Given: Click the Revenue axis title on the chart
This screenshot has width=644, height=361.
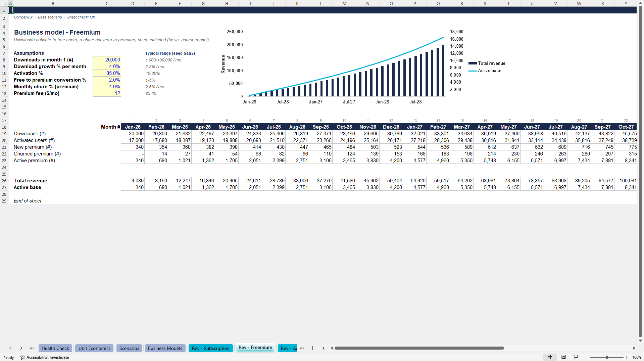Looking at the screenshot, I should pyautogui.click(x=223, y=64).
